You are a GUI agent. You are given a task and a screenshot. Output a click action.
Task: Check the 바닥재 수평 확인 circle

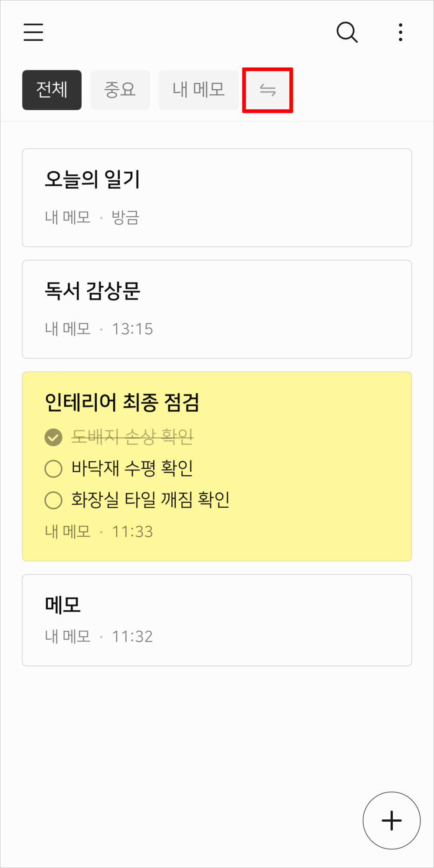coord(53,469)
